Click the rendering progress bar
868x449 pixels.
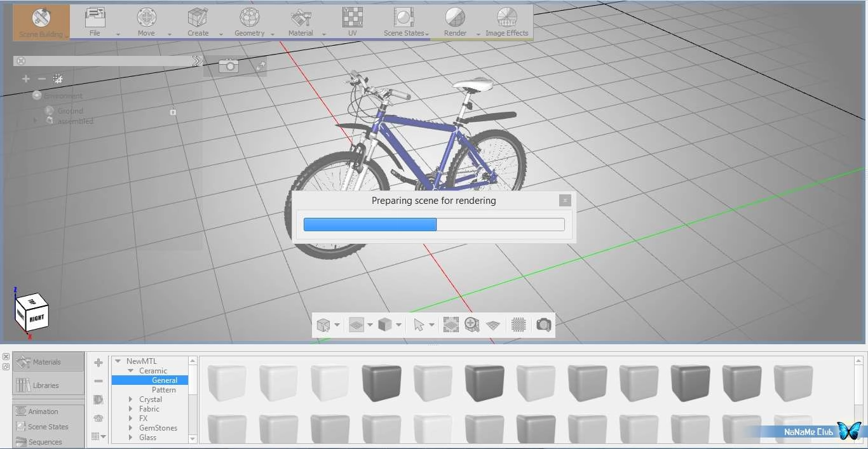tap(434, 224)
